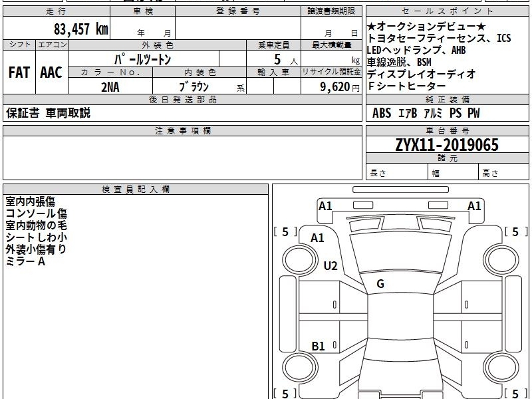Click the 車検 header cell
Screen dimensions: 532x399
(143, 11)
